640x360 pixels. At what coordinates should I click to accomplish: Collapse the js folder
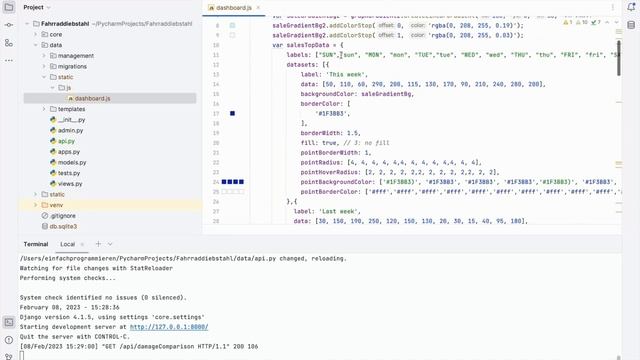coord(52,87)
